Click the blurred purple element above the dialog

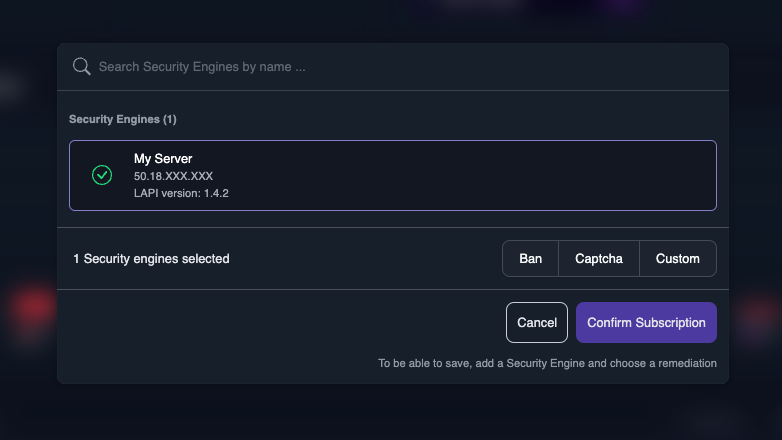tap(620, 8)
